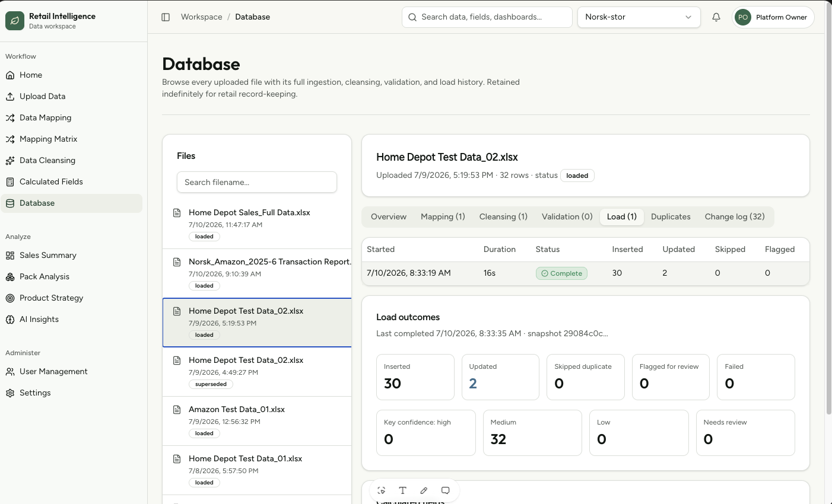Open User Management people icon
This screenshot has width=832, height=504.
pyautogui.click(x=10, y=372)
